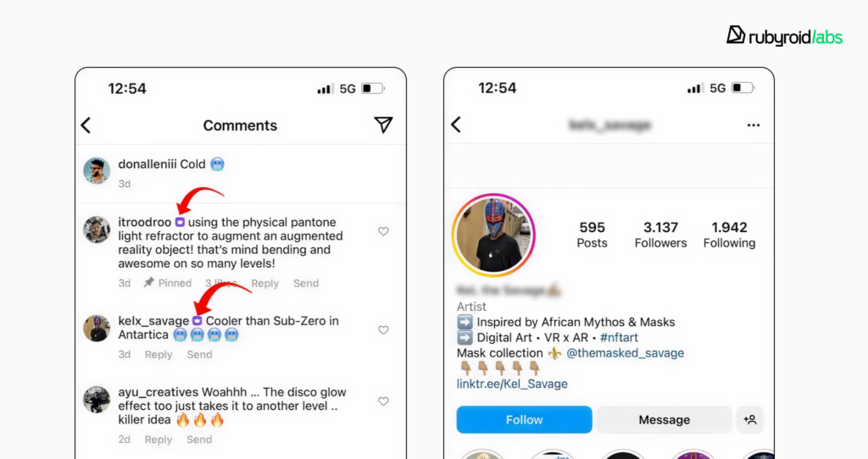Tap the #nftart hashtag
Viewport: 868px width, 459px height.
(619, 337)
